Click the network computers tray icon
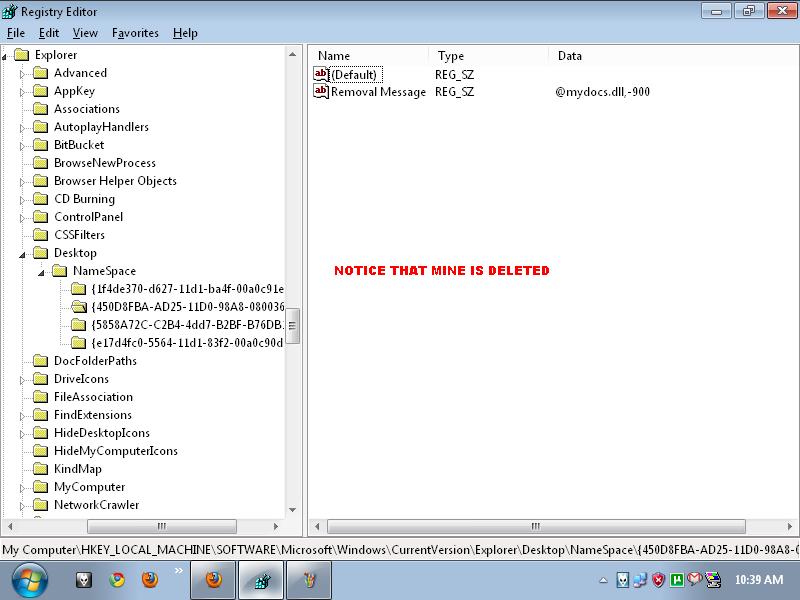Image resolution: width=800 pixels, height=600 pixels. click(x=640, y=580)
